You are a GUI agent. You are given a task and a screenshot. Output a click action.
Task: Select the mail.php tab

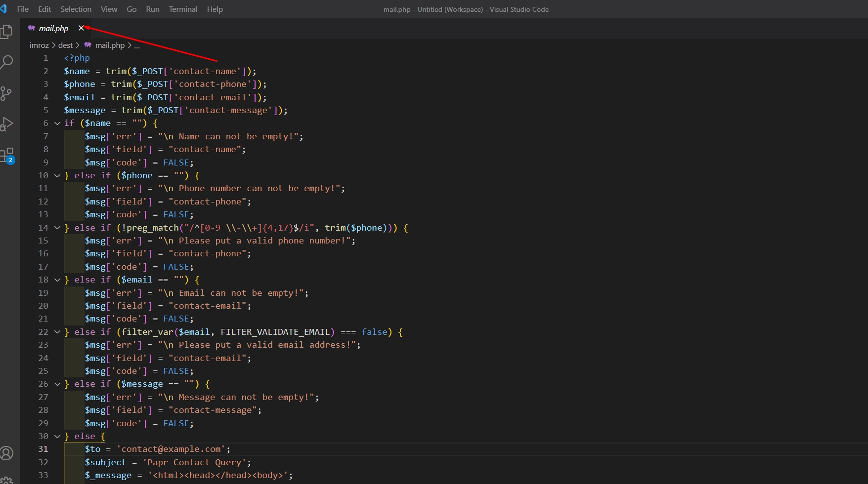(x=53, y=29)
